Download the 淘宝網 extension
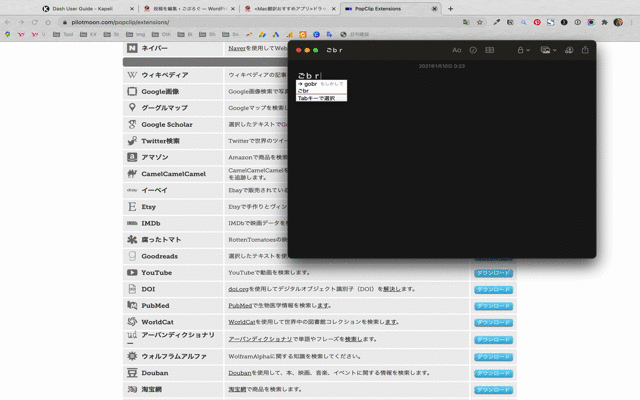 click(493, 390)
